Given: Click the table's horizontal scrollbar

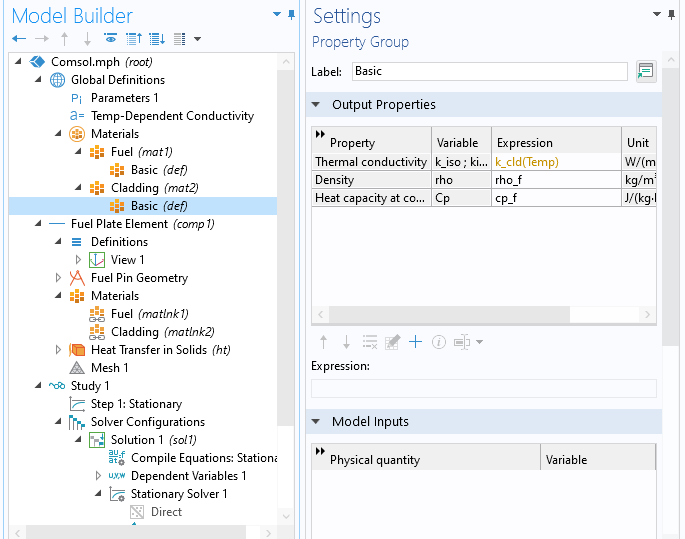Looking at the screenshot, I should 470,313.
